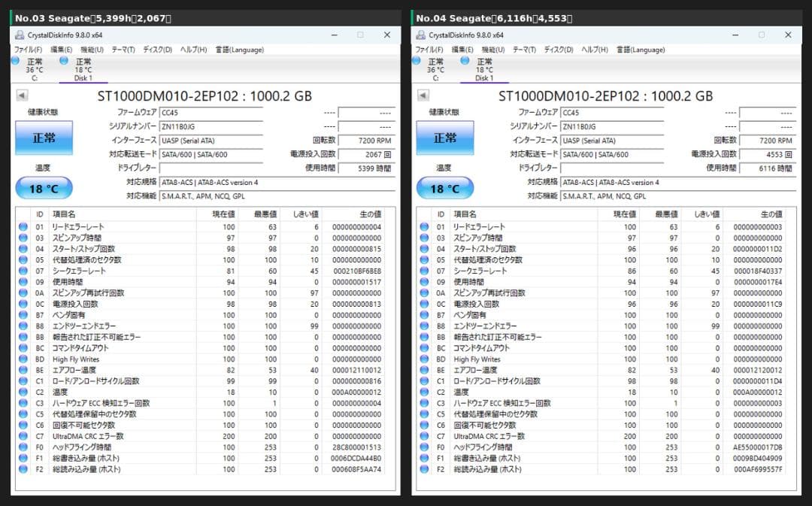812x506 pixels.
Task: Click 電源投入回数 value 2067 回
Action: click(367, 154)
